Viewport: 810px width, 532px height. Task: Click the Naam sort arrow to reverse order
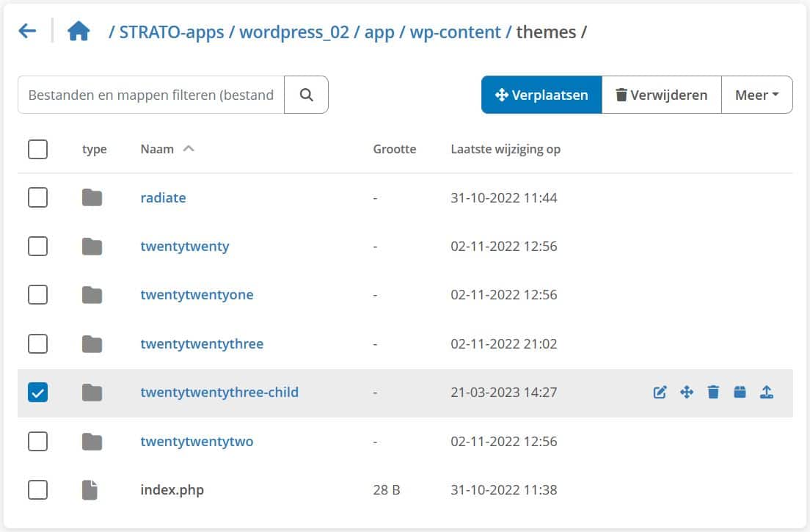click(x=189, y=148)
